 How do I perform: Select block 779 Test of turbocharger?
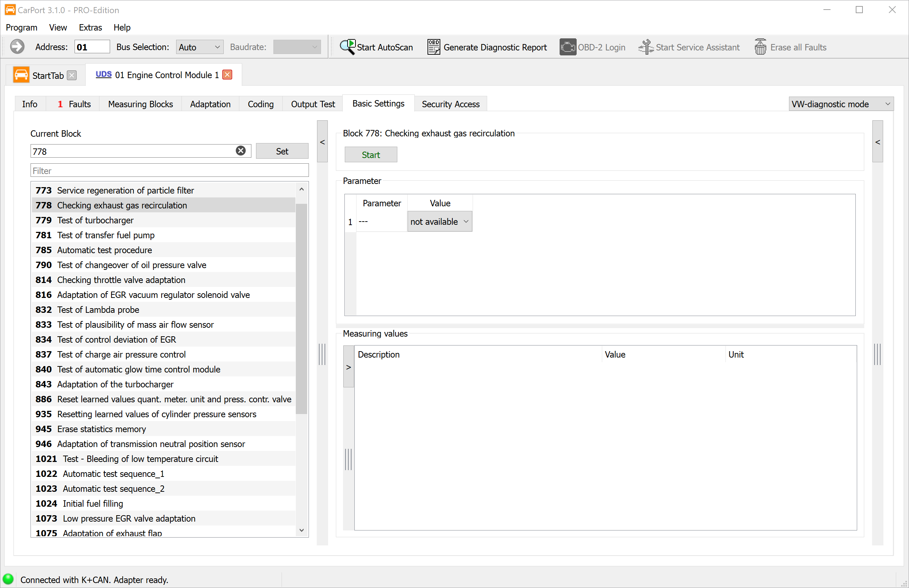(x=163, y=220)
